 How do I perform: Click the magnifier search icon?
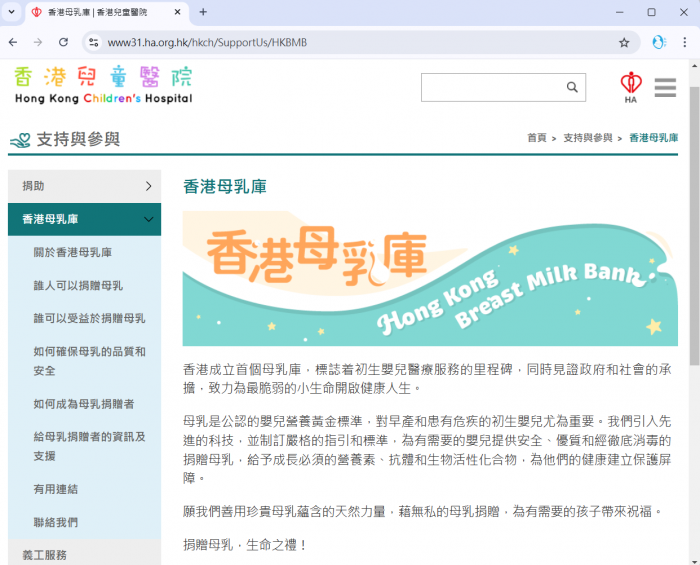[572, 87]
